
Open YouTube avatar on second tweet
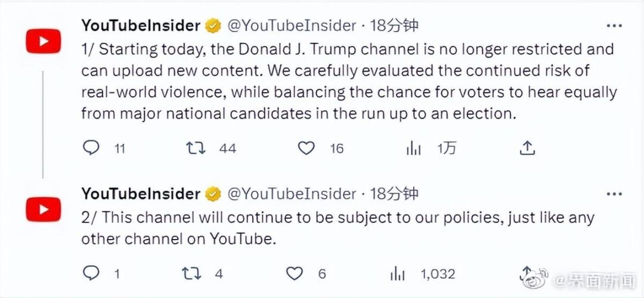[44, 209]
